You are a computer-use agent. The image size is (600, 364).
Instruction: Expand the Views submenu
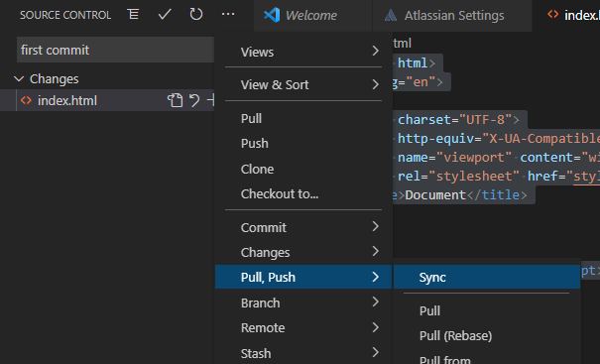click(303, 52)
